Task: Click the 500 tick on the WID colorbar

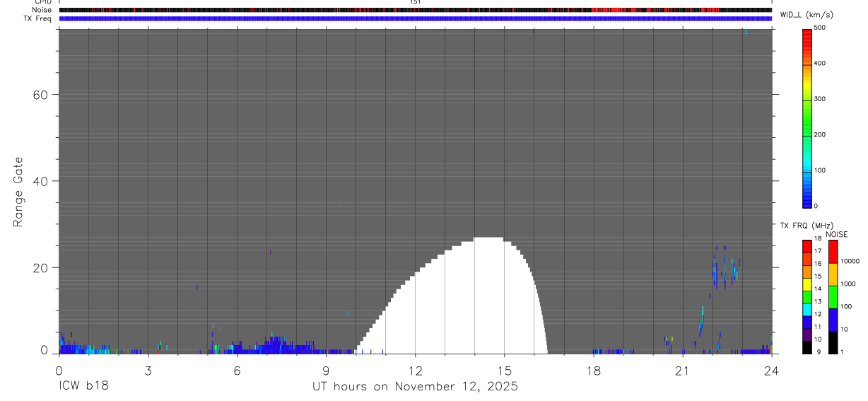Action: coord(819,28)
